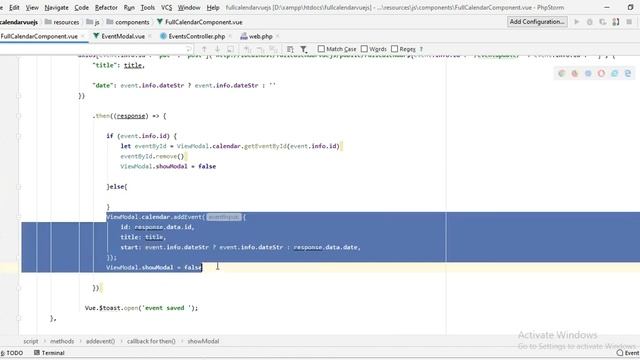Click resources folder in navigation bar
The width and height of the screenshot is (640, 360).
62,22
